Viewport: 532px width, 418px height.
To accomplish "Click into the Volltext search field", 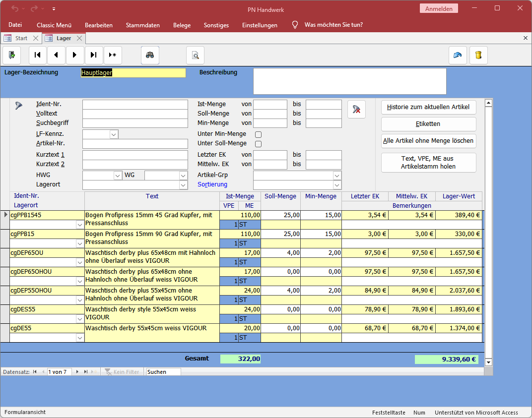I will [x=135, y=114].
